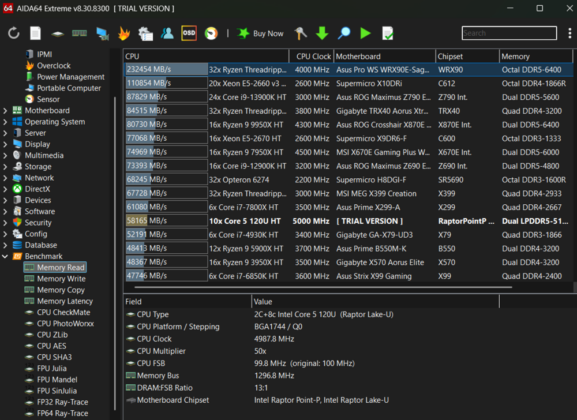Screen dimensions: 577x420
Task: Open the report wizard computer icon
Action: (x=145, y=33)
